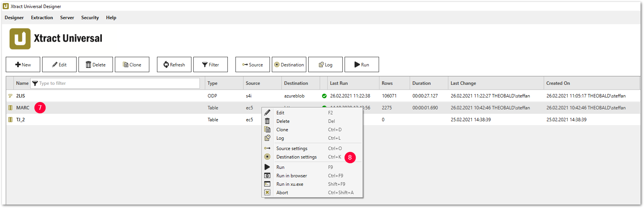This screenshot has height=208, width=644.
Task: Open the Source toolbar button
Action: pos(253,64)
